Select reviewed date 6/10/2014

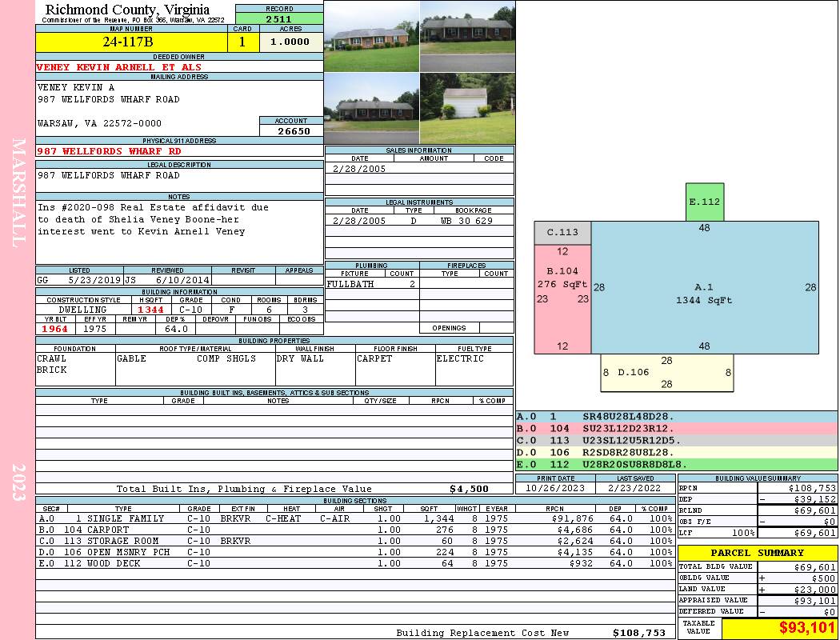pyautogui.click(x=182, y=279)
